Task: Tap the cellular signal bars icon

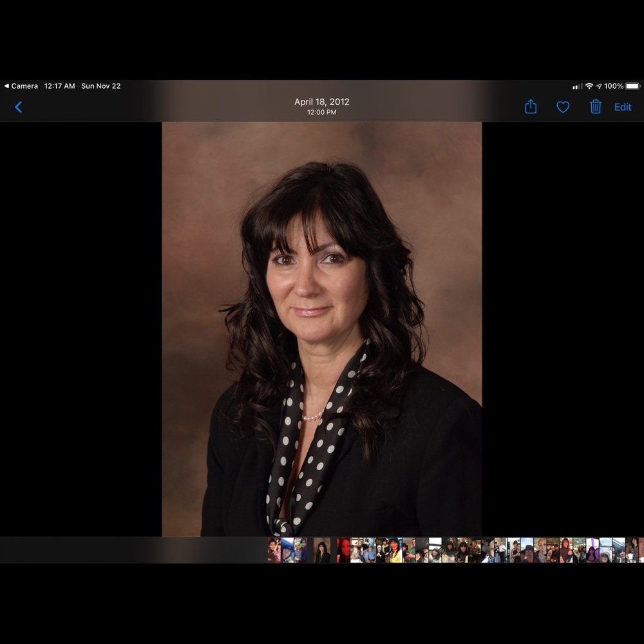Action: pos(576,85)
